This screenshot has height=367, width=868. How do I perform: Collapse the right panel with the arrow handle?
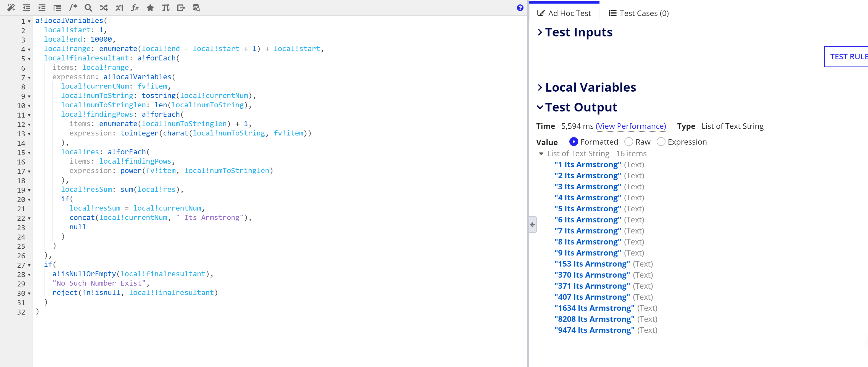(x=532, y=224)
